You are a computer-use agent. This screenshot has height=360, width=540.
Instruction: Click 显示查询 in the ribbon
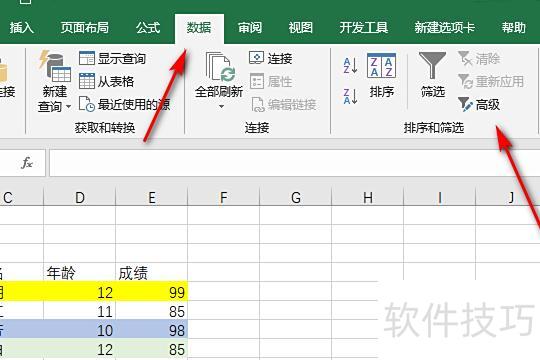pos(112,59)
